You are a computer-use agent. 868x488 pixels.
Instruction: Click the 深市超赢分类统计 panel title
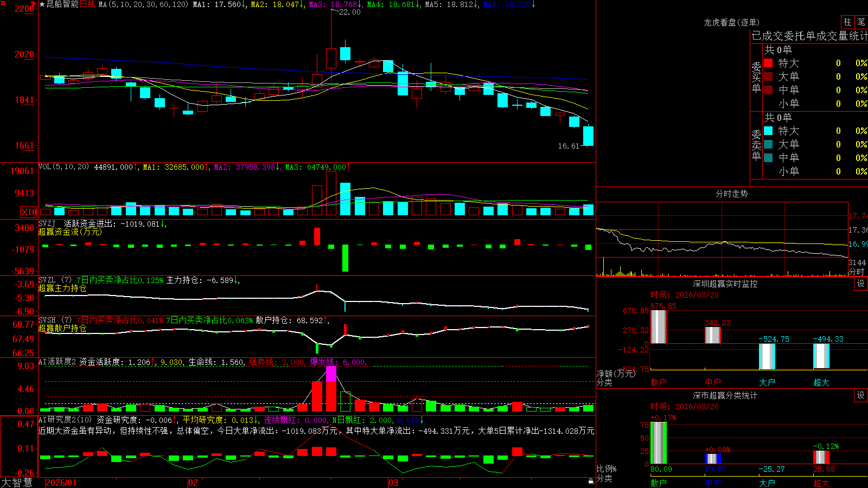pyautogui.click(x=725, y=395)
